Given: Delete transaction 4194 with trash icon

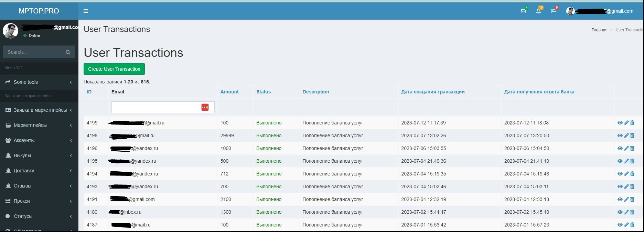Looking at the screenshot, I should tap(632, 174).
